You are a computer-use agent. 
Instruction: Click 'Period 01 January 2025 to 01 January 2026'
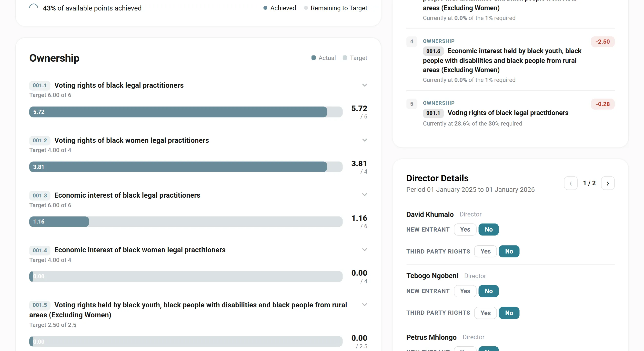click(471, 190)
